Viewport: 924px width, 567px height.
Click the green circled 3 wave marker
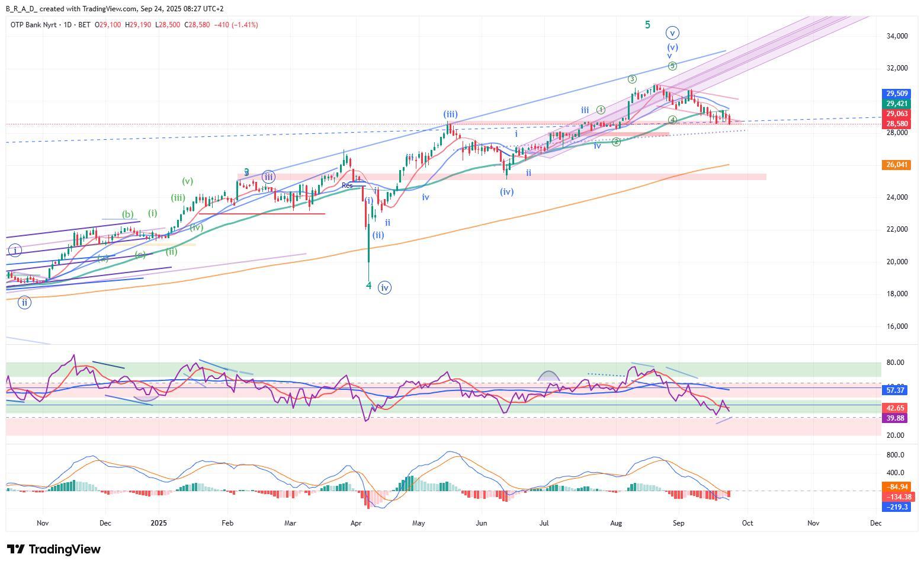click(632, 79)
